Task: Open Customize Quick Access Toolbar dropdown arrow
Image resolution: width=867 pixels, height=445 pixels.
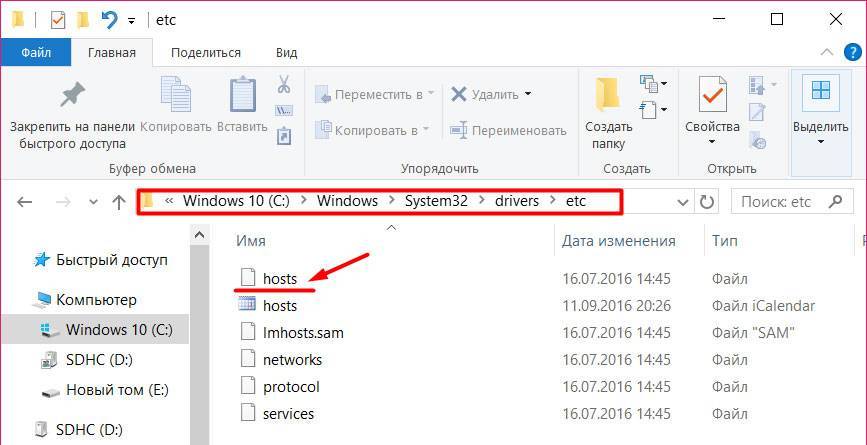Action: tap(132, 22)
